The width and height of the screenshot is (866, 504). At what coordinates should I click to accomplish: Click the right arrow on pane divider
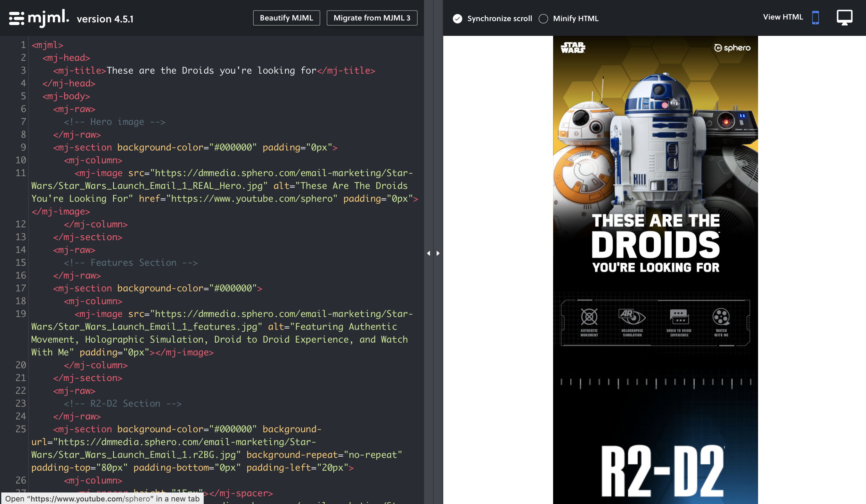438,253
